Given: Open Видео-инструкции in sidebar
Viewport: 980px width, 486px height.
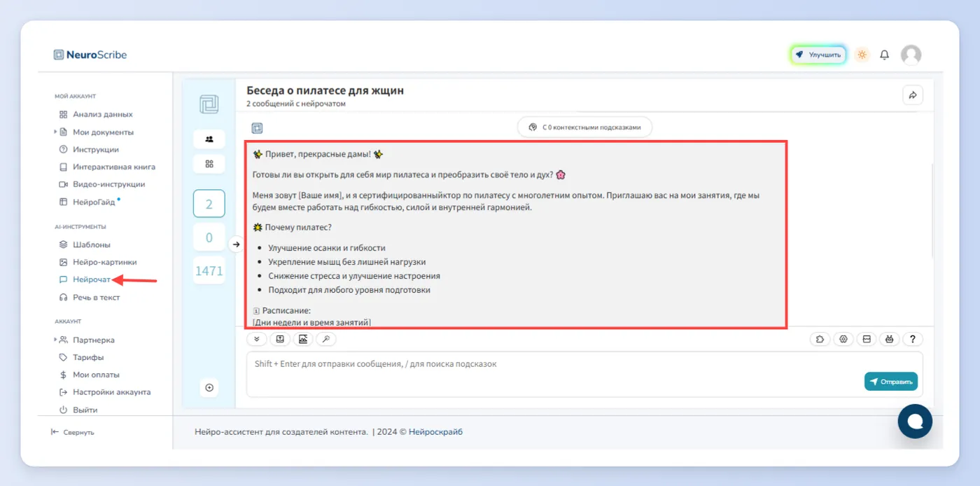Looking at the screenshot, I should pyautogui.click(x=102, y=184).
